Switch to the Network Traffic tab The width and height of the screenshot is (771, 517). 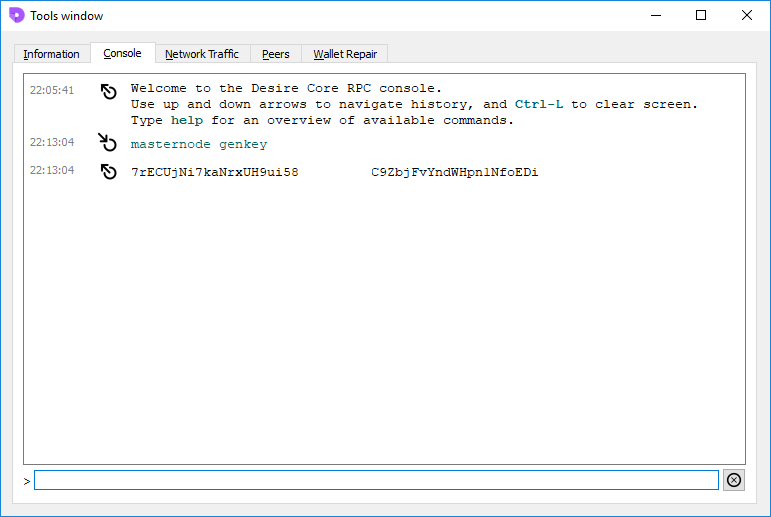tap(202, 54)
